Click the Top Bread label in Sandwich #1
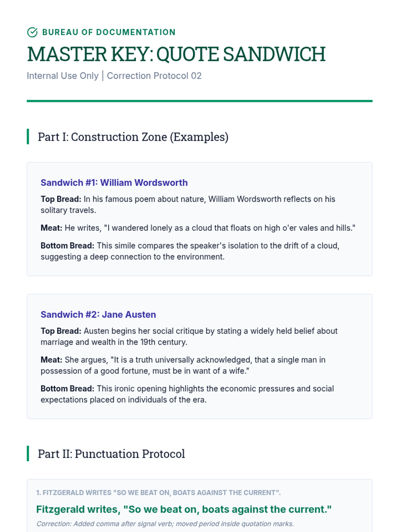The width and height of the screenshot is (399, 532). pos(61,199)
